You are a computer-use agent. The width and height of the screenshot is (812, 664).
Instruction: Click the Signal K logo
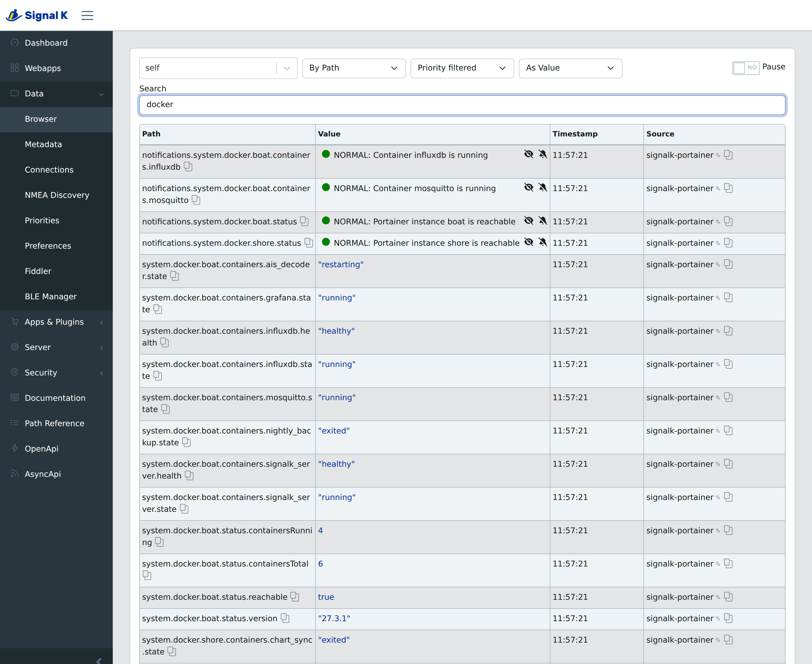37,15
